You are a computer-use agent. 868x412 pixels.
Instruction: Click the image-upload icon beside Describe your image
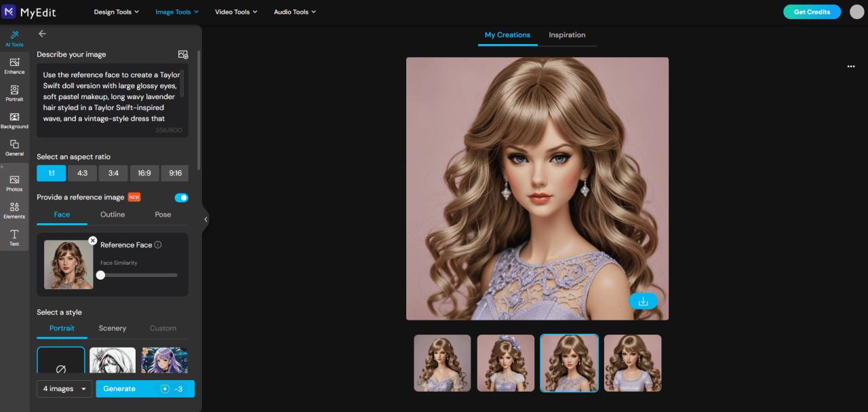pos(182,54)
